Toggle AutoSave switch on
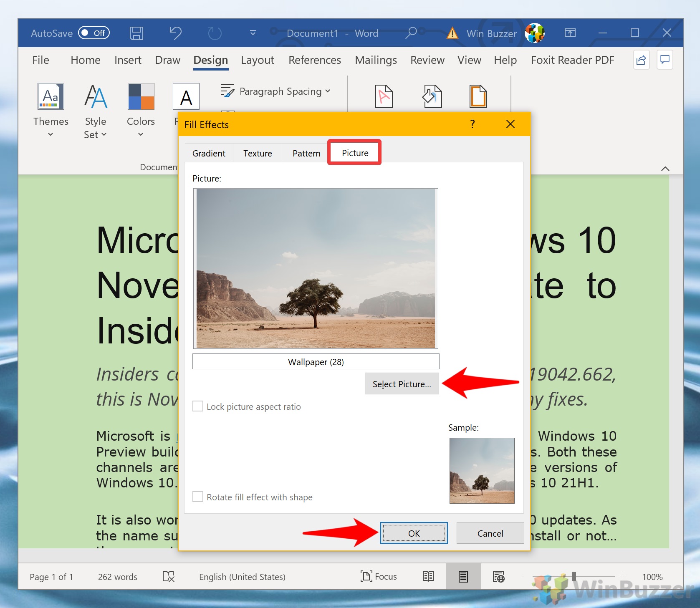Image resolution: width=700 pixels, height=608 pixels. [94, 33]
